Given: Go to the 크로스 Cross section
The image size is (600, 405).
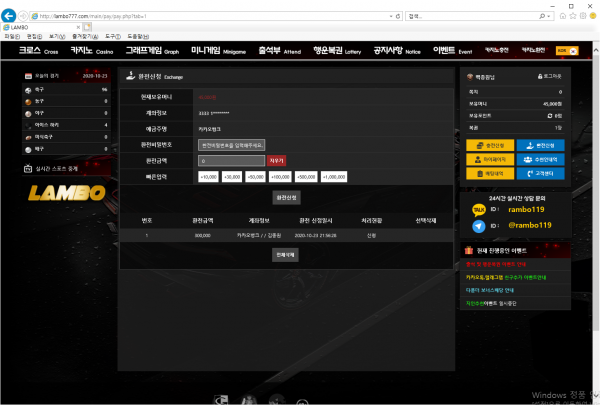Looking at the screenshot, I should click(x=38, y=51).
